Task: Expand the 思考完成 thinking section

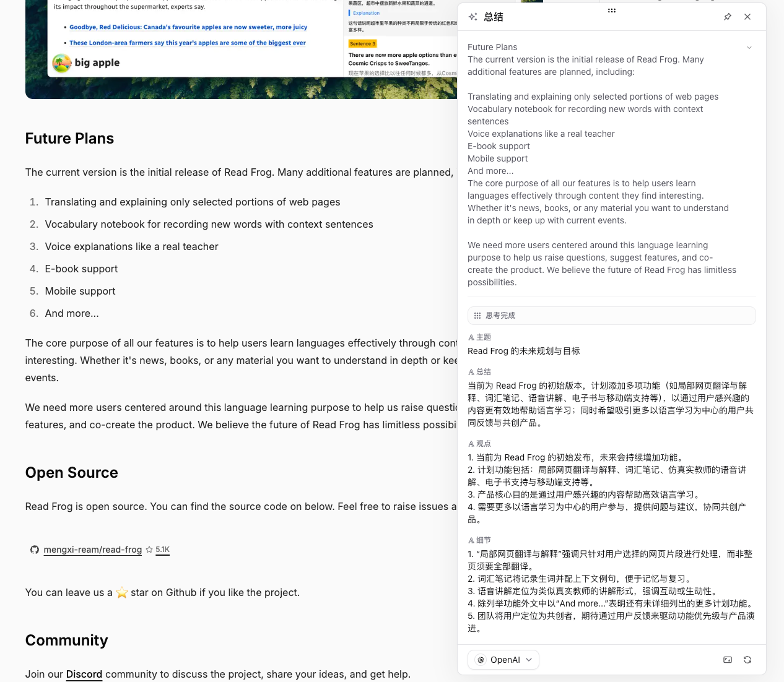Action: (611, 316)
